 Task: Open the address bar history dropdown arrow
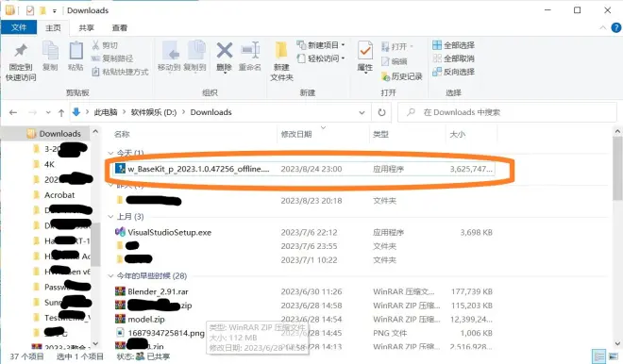[x=362, y=112]
